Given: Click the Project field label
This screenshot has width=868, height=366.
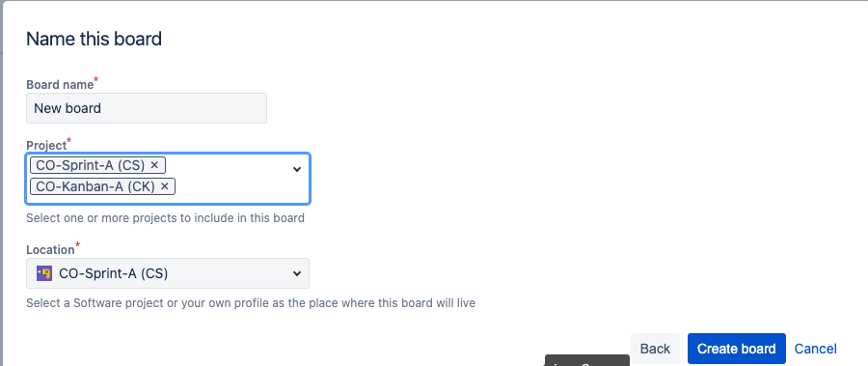Looking at the screenshot, I should pyautogui.click(x=46, y=145).
